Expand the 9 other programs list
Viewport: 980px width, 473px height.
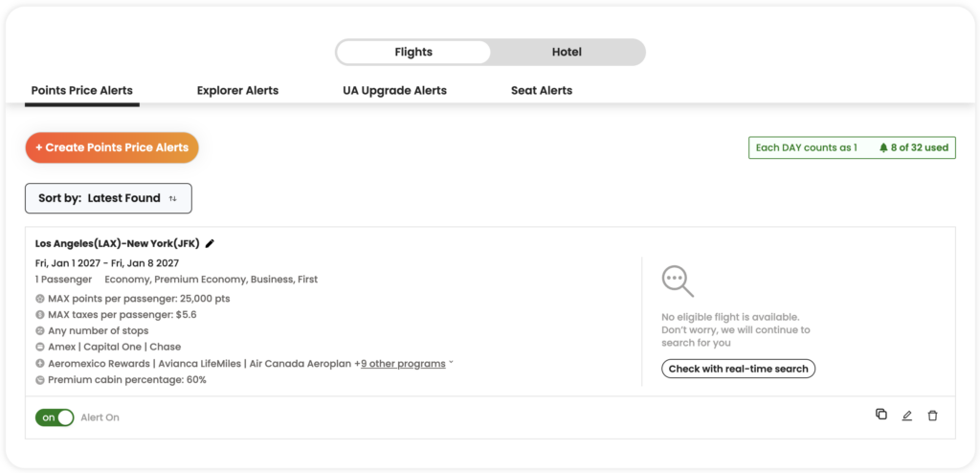coord(403,364)
